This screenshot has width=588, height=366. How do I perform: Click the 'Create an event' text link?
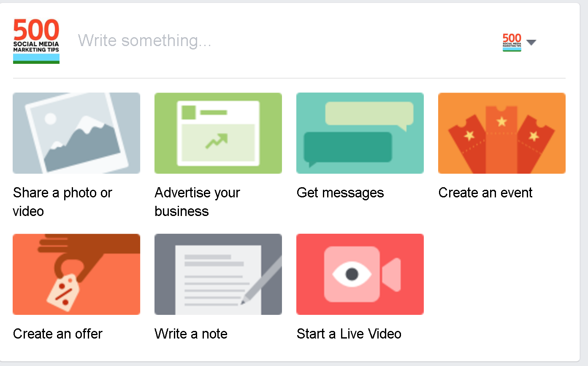[485, 193]
